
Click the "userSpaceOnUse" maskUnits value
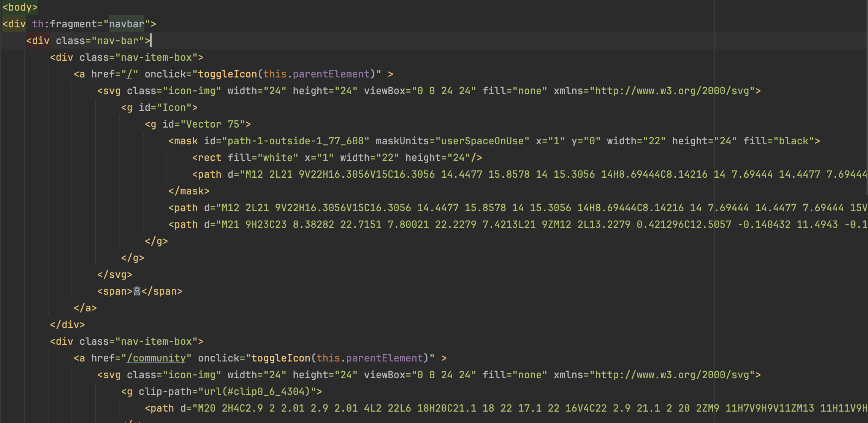point(482,141)
